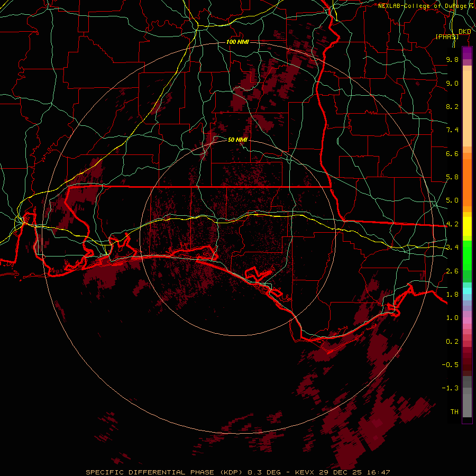Click the 9.0 legend value
The width and height of the screenshot is (476, 476).
pos(452,83)
